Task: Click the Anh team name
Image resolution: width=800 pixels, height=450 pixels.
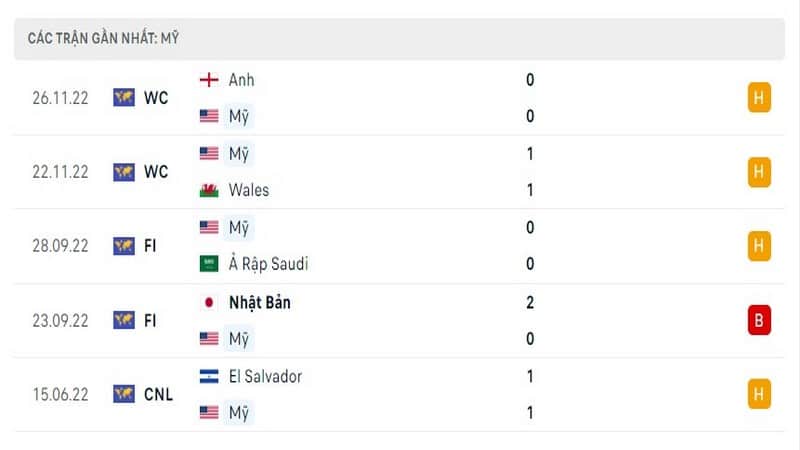Action: 241,80
